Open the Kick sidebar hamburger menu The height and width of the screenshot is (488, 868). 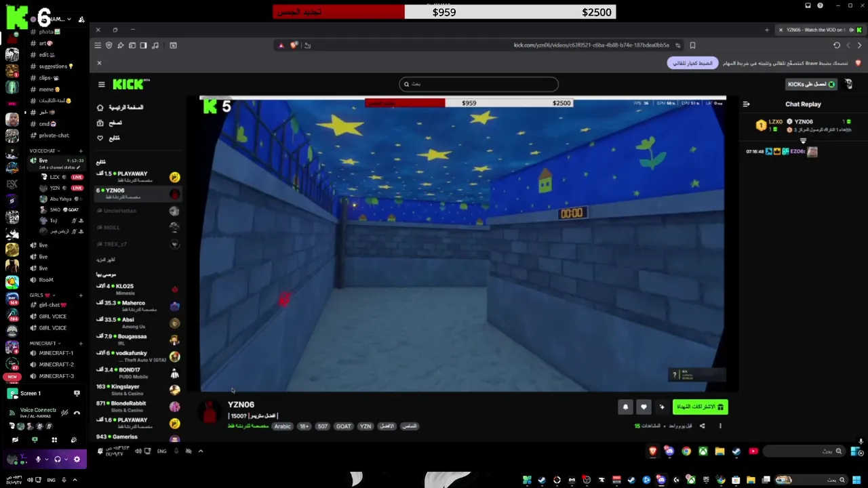pyautogui.click(x=102, y=85)
